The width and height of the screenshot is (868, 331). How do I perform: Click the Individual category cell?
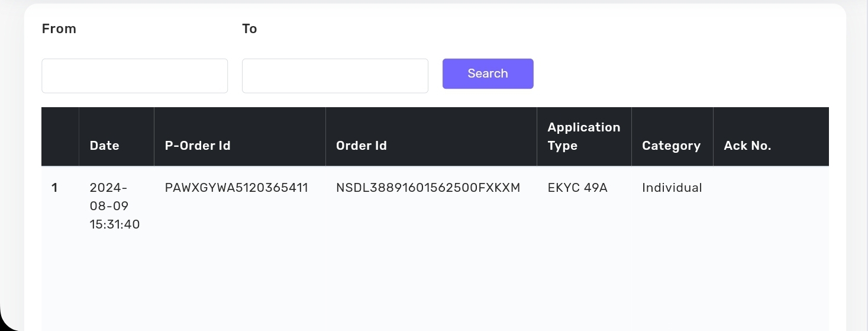pyautogui.click(x=672, y=188)
